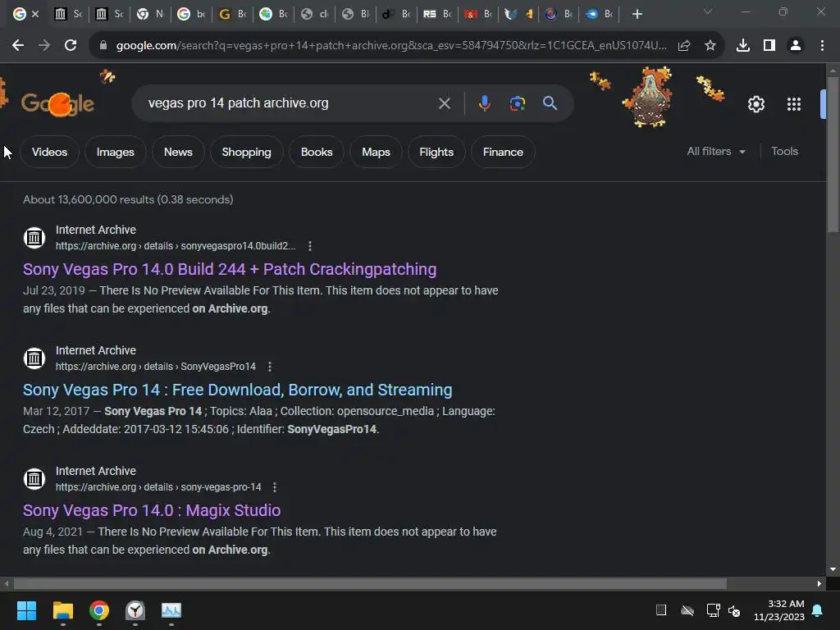Open Chrome downloads from the toolbar

point(742,46)
